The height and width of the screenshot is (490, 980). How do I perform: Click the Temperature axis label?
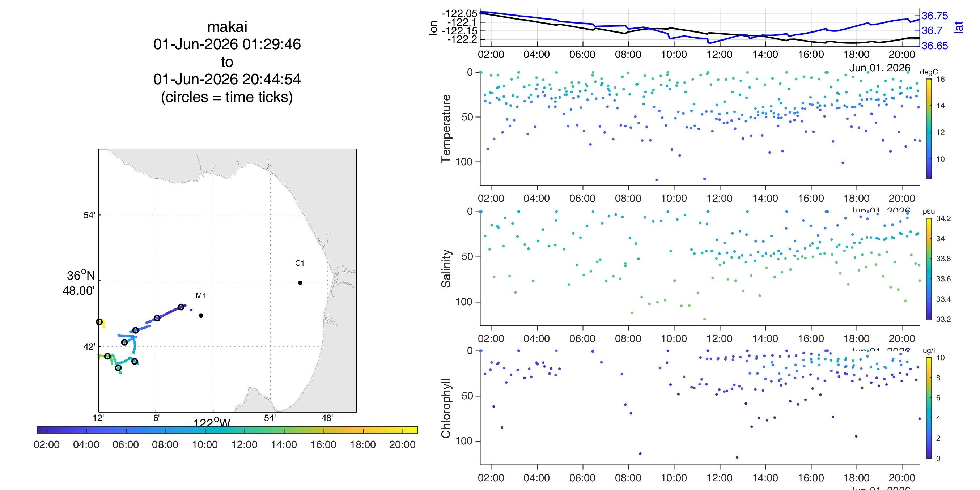[x=446, y=129]
